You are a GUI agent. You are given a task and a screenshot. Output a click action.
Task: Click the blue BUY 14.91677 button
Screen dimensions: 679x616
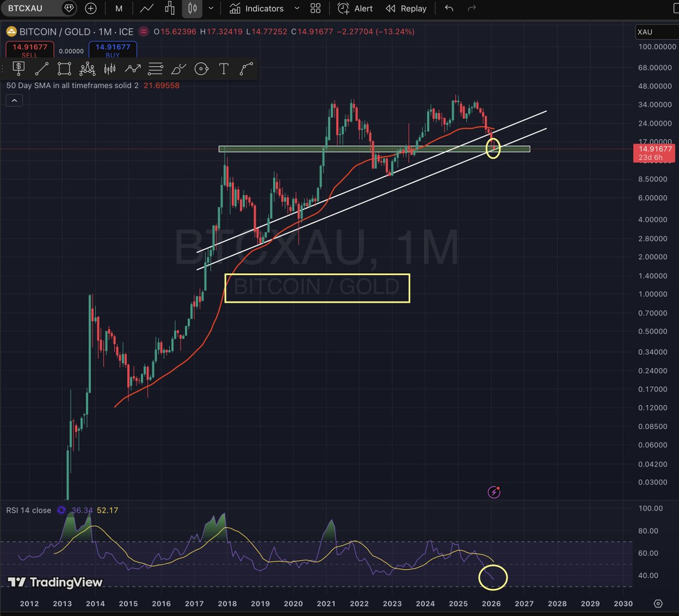[112, 50]
